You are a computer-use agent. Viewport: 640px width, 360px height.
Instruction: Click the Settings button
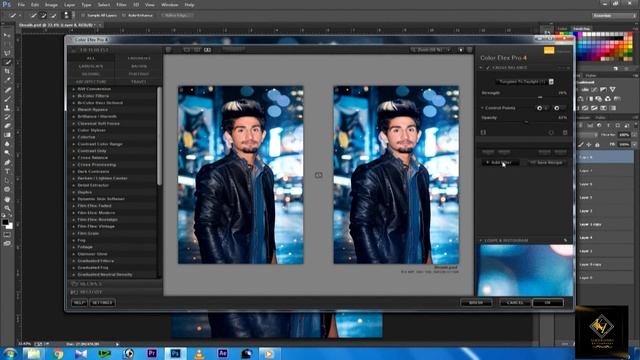point(102,303)
